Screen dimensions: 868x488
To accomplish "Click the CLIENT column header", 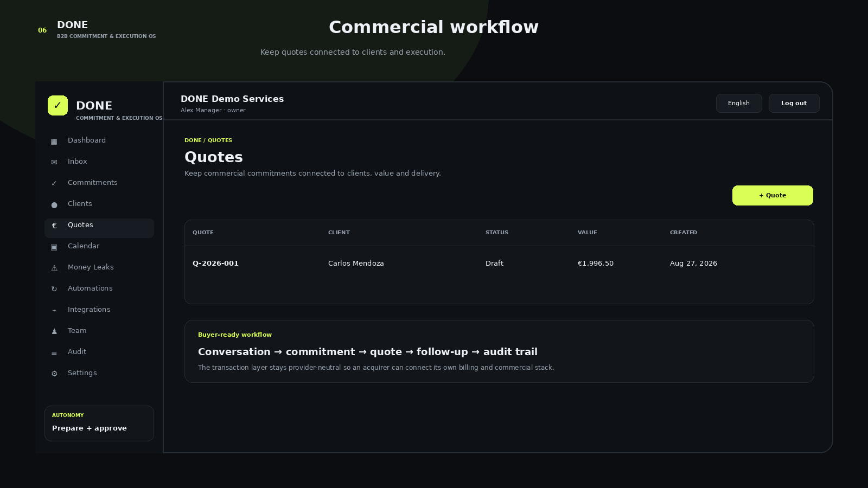I will pyautogui.click(x=339, y=233).
